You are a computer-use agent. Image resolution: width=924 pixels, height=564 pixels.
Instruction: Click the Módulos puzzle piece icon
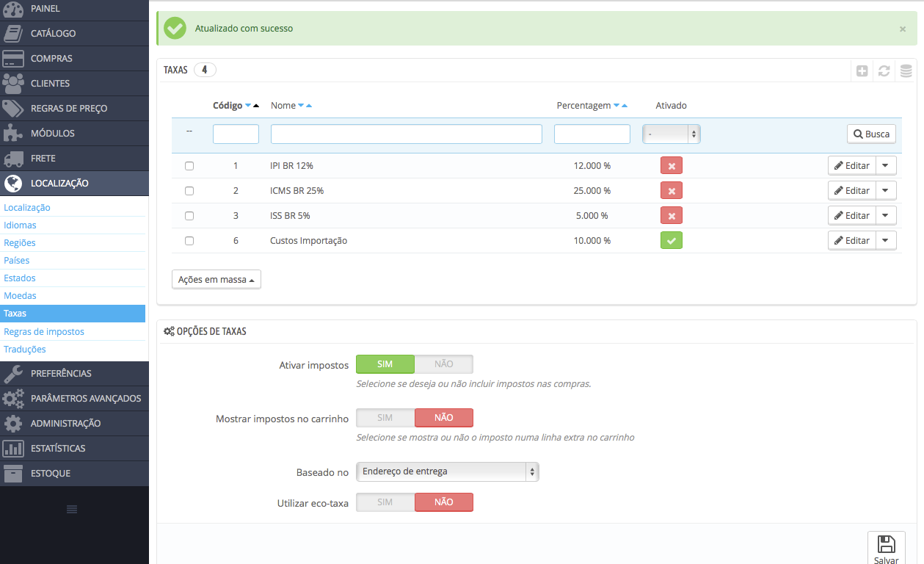pos(13,133)
